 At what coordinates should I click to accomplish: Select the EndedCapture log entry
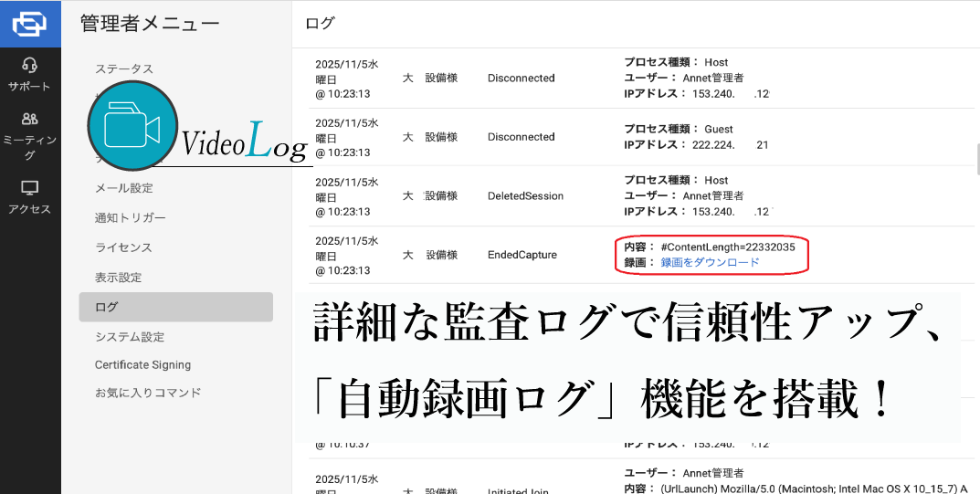tap(522, 256)
